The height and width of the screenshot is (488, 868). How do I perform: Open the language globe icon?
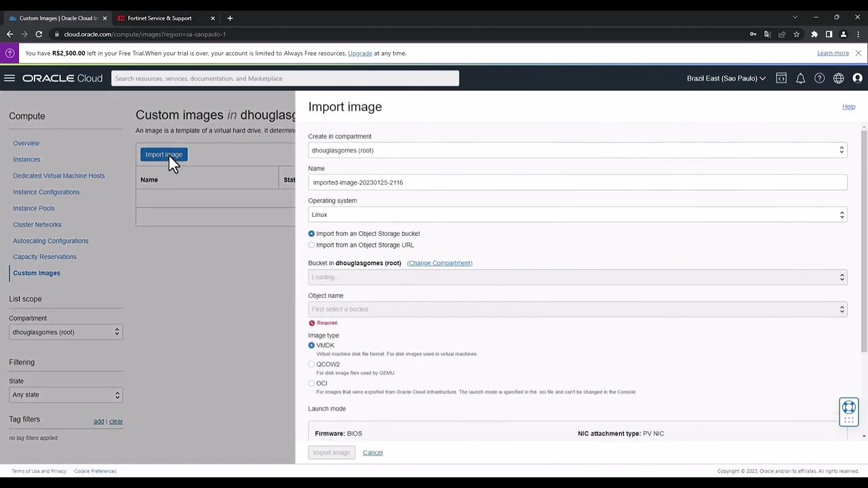[x=839, y=79]
